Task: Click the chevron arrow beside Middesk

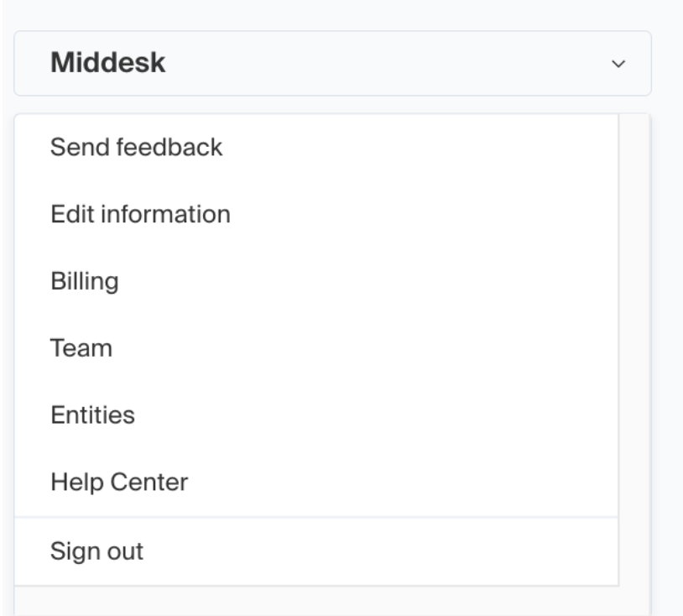Action: [x=619, y=64]
